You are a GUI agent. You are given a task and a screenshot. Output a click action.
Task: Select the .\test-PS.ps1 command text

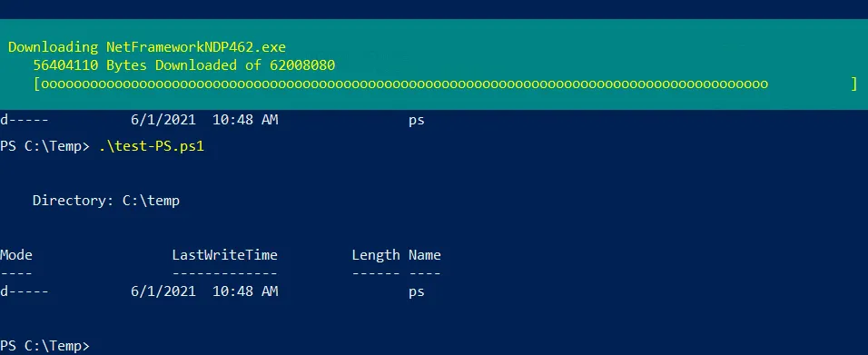click(x=151, y=147)
